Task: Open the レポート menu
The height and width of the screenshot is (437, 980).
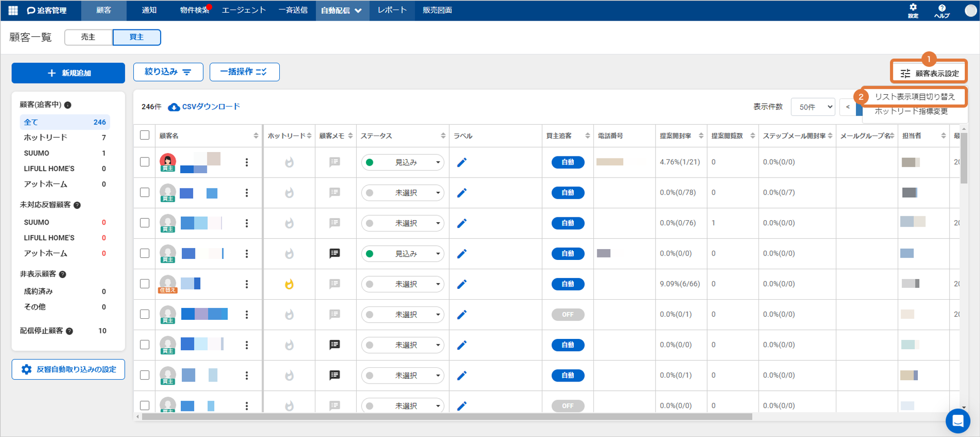Action: (392, 10)
